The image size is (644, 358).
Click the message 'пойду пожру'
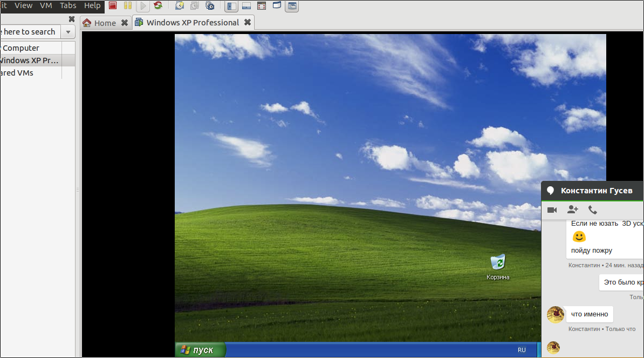[x=592, y=251]
